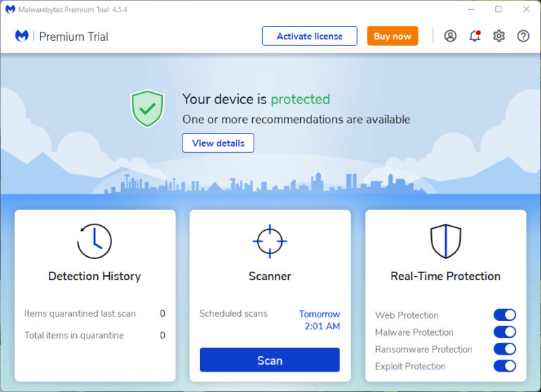The height and width of the screenshot is (392, 541).
Task: Open the help question mark icon
Action: click(x=523, y=36)
